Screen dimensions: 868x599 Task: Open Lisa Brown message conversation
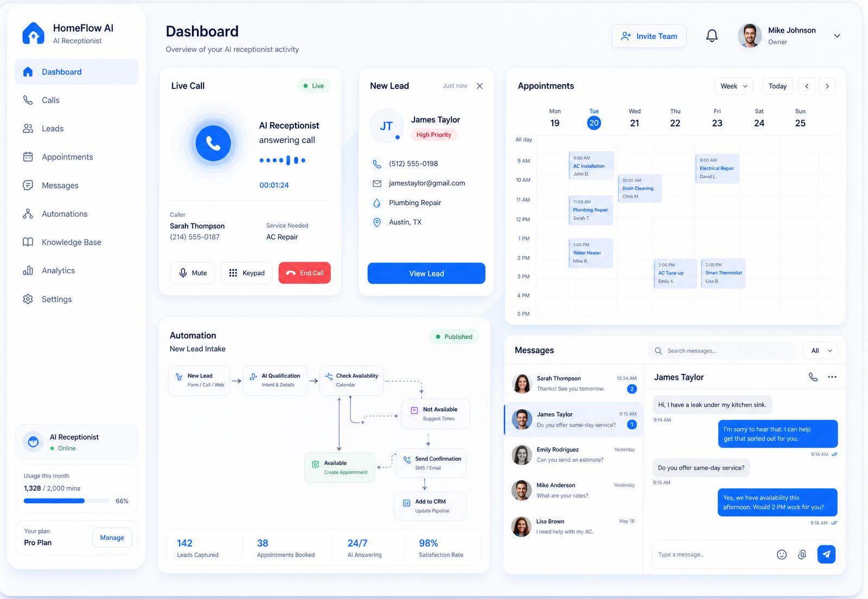point(574,526)
